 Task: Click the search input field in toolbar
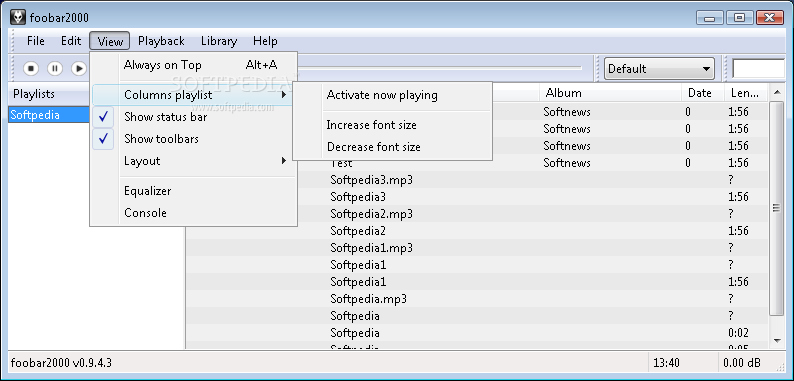pyautogui.click(x=759, y=68)
